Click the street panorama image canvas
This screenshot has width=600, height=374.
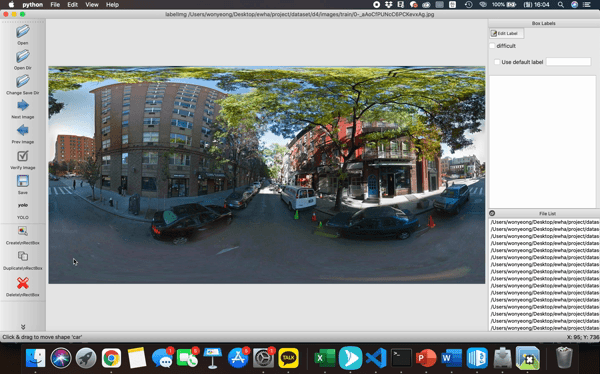[267, 175]
